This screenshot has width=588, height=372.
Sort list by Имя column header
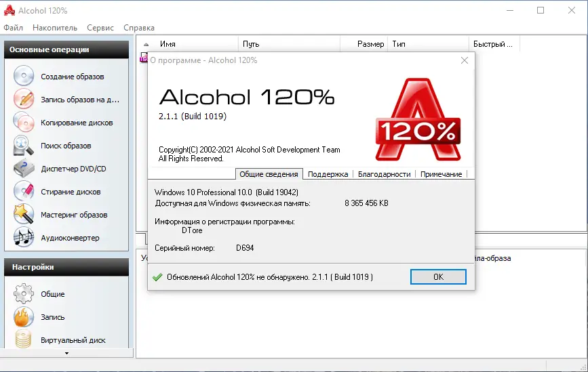point(197,44)
